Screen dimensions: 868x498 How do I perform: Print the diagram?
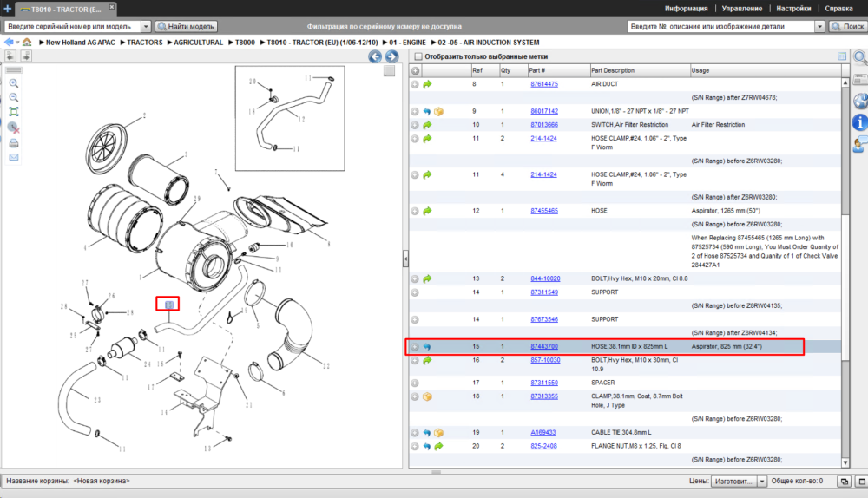[14, 143]
